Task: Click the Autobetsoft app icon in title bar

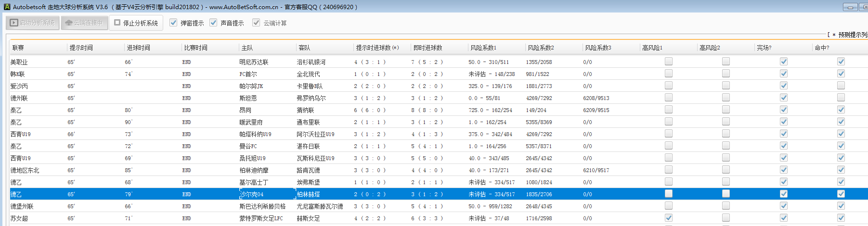Action: (x=7, y=7)
